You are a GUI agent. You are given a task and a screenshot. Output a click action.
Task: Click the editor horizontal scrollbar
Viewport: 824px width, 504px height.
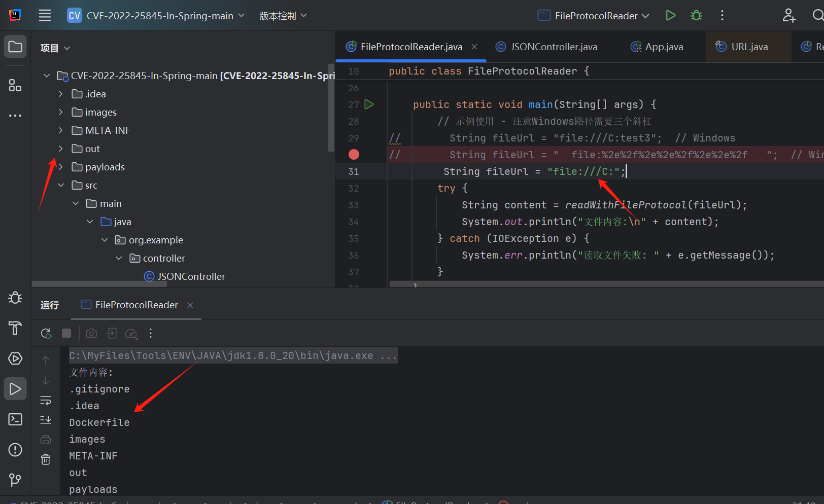[606, 284]
